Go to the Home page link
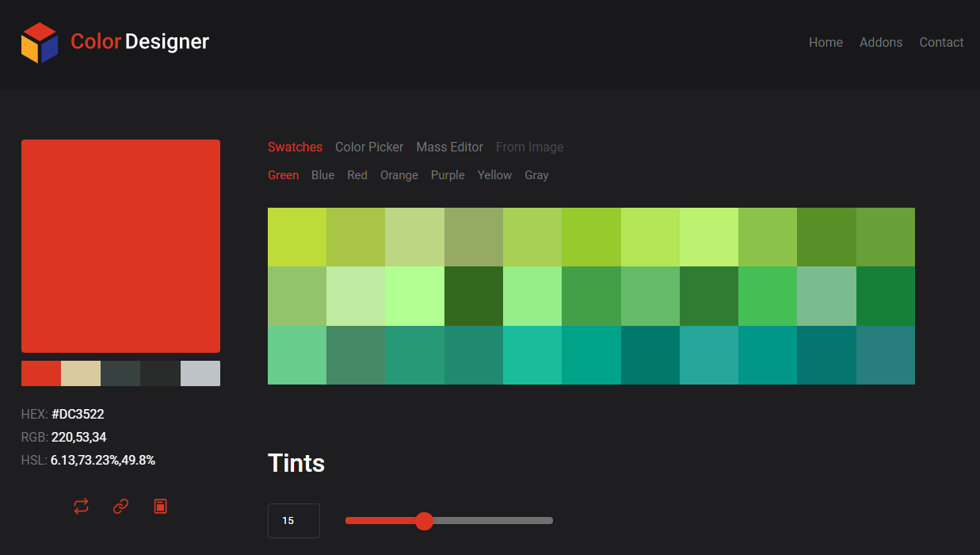This screenshot has height=555, width=980. coord(826,43)
